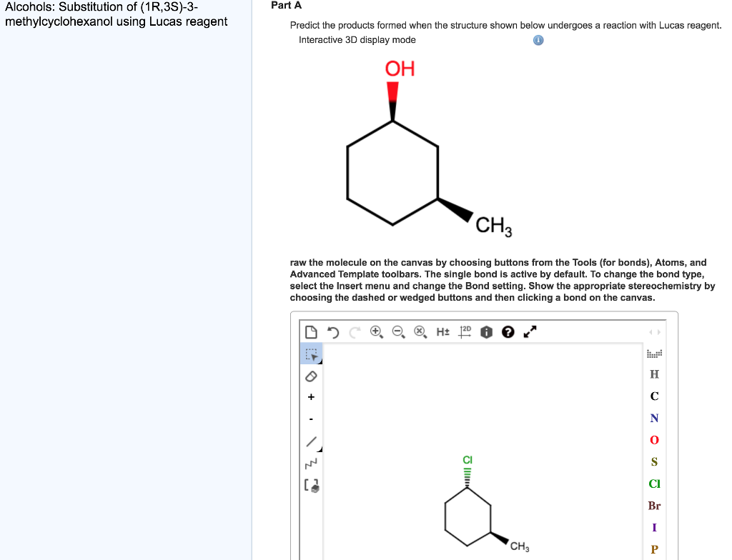Open the zoom in tool
The image size is (732, 560).
[x=375, y=331]
